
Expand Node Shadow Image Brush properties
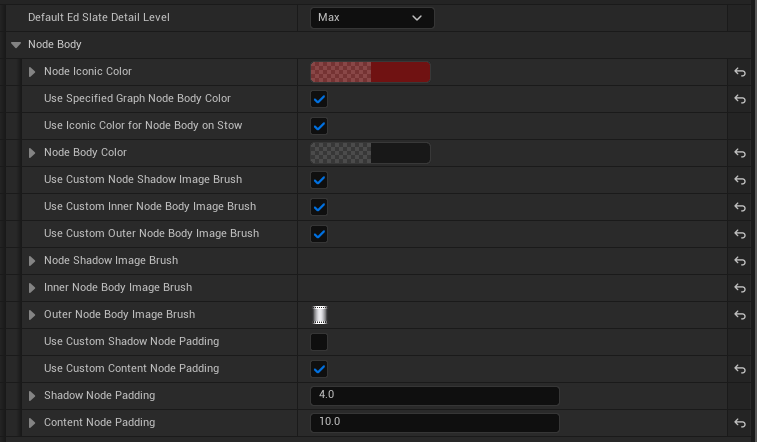click(x=32, y=261)
